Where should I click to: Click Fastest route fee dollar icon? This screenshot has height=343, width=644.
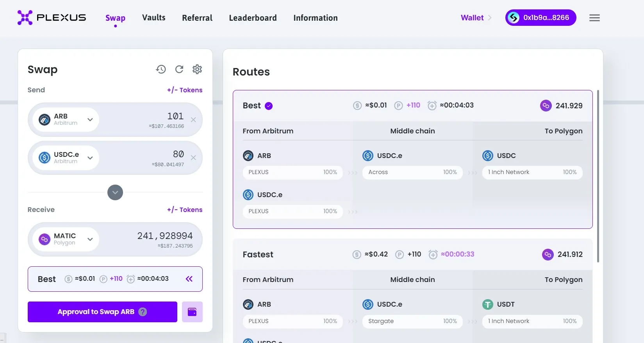357,255
